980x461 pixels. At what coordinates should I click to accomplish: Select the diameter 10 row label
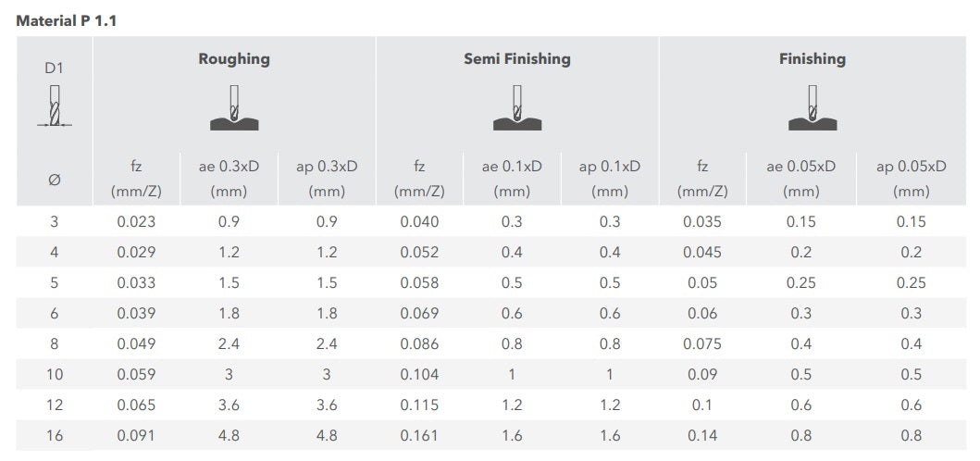[54, 375]
